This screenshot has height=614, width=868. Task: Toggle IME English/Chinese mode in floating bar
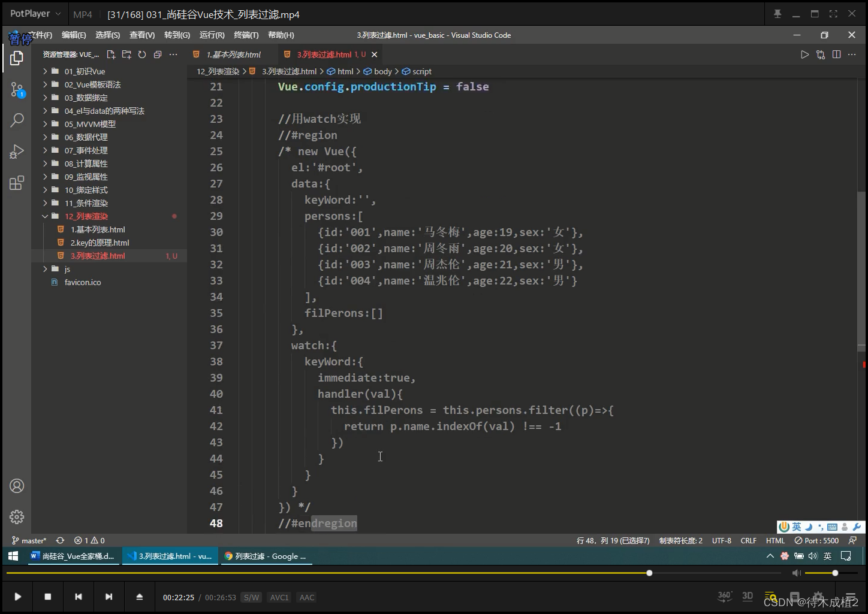coord(796,527)
